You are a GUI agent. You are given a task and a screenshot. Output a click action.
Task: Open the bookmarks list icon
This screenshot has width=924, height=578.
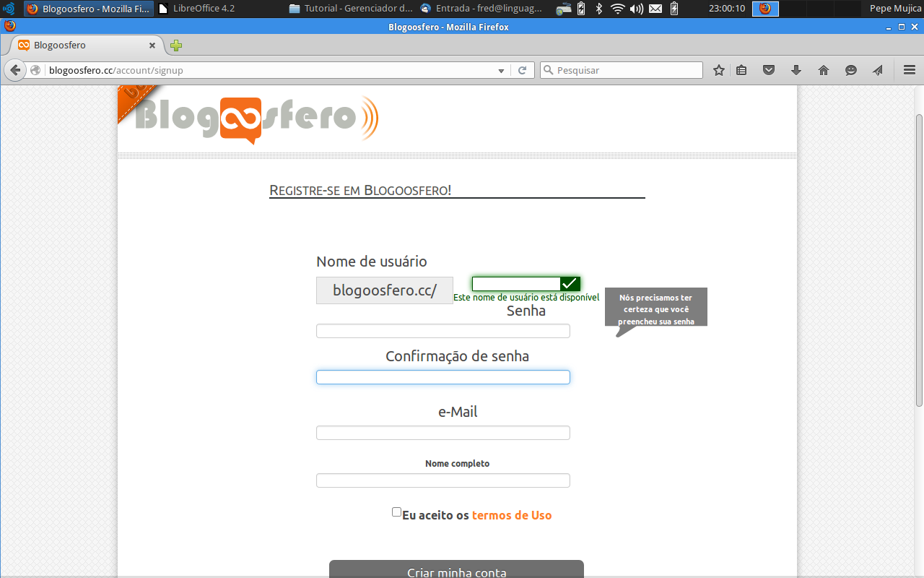coord(741,70)
